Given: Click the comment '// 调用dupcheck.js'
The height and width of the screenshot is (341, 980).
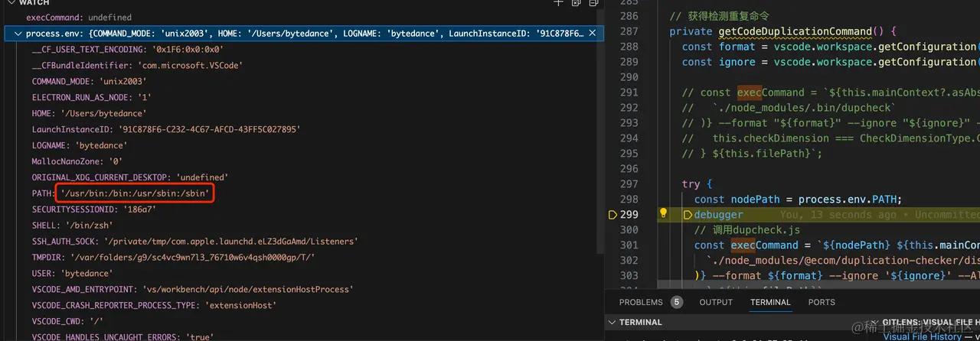Looking at the screenshot, I should coord(747,230).
